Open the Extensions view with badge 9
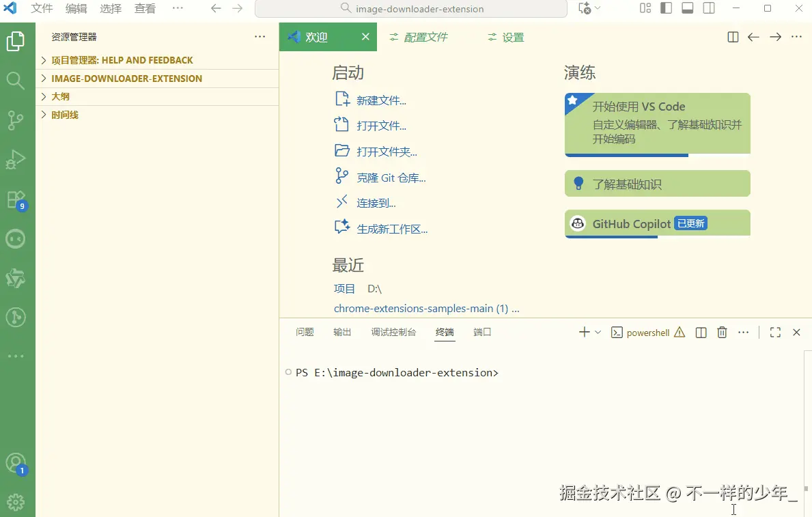 click(x=16, y=200)
